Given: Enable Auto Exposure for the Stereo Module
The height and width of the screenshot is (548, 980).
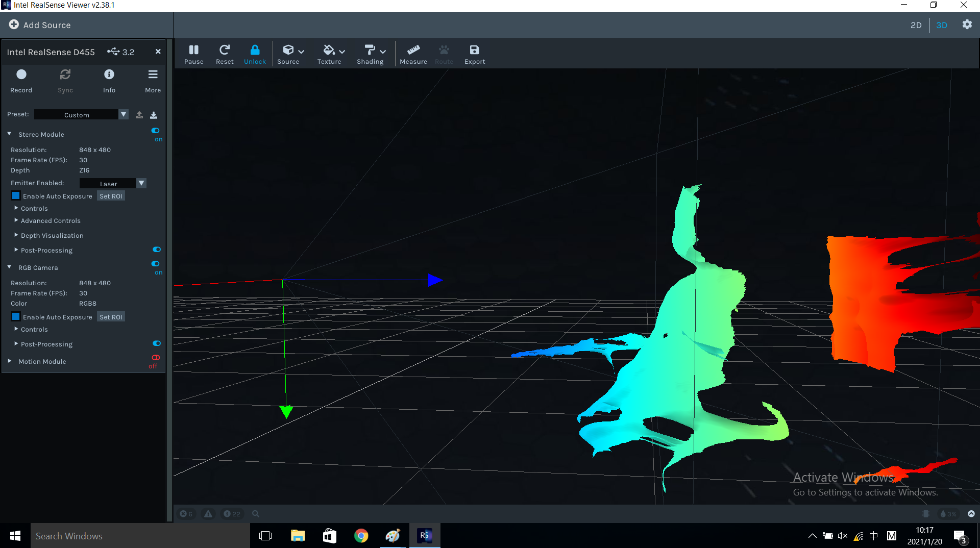Looking at the screenshot, I should 16,195.
